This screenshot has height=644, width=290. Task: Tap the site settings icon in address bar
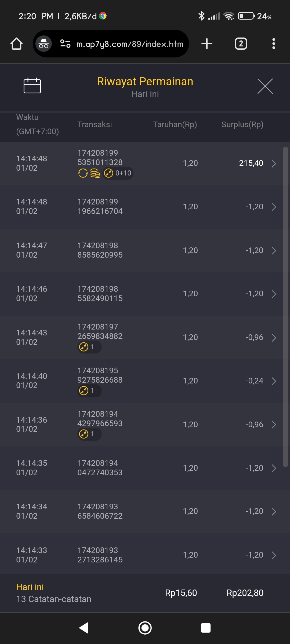(x=65, y=44)
